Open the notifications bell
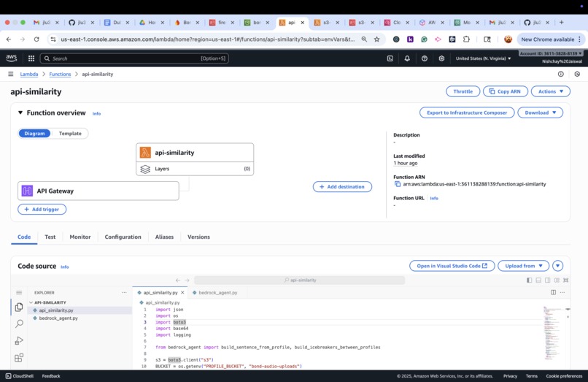Screen dimensions: 588x382 coord(407,58)
